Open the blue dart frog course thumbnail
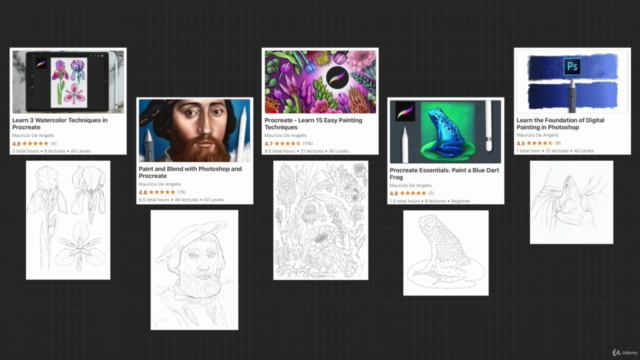 click(x=445, y=131)
